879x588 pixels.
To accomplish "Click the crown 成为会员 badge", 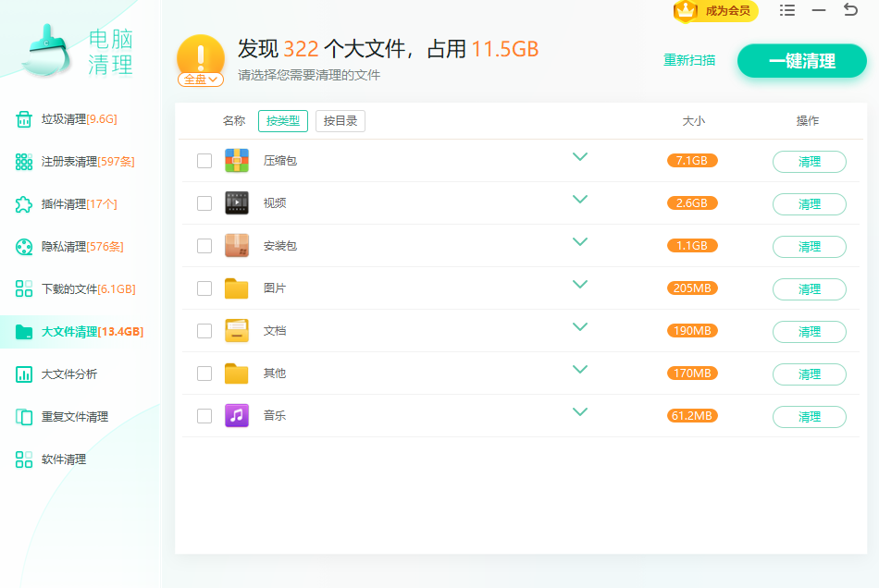I will (715, 11).
